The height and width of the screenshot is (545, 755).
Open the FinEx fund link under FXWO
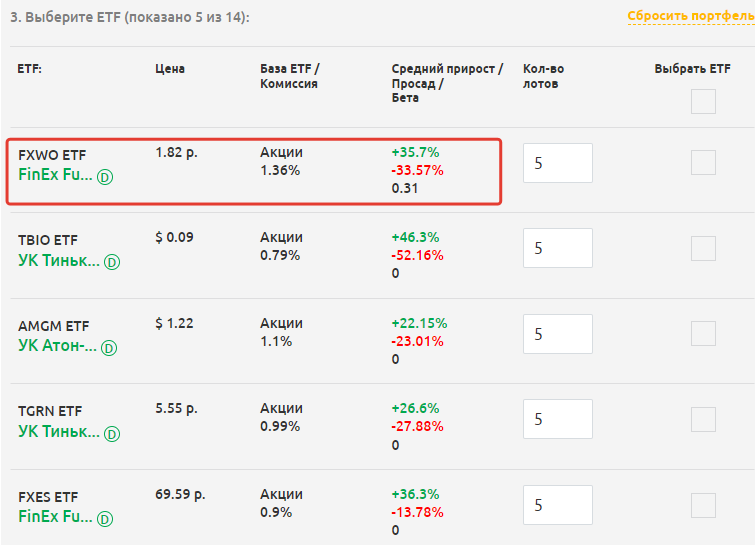click(55, 175)
